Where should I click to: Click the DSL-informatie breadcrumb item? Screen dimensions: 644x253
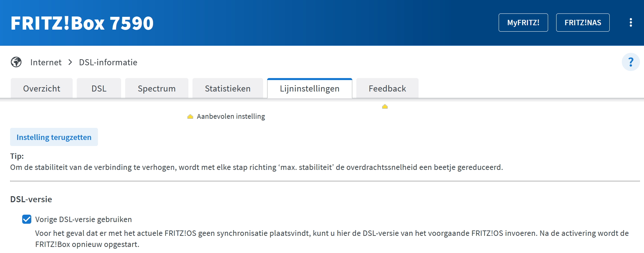108,62
